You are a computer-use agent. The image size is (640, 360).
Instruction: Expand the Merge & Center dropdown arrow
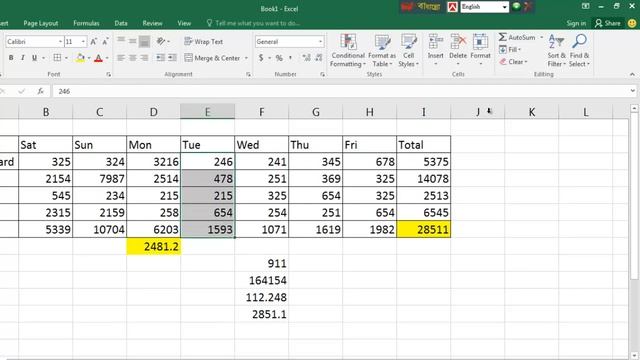point(246,58)
